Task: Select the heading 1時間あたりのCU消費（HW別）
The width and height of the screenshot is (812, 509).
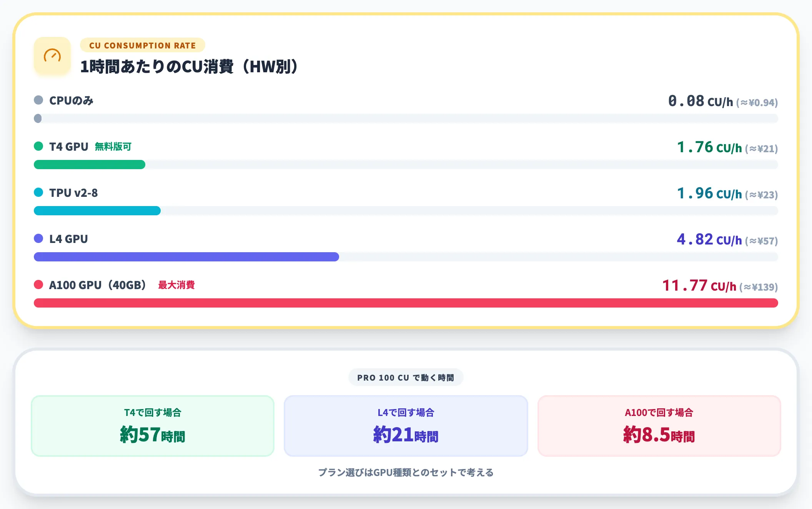Action: pyautogui.click(x=189, y=67)
